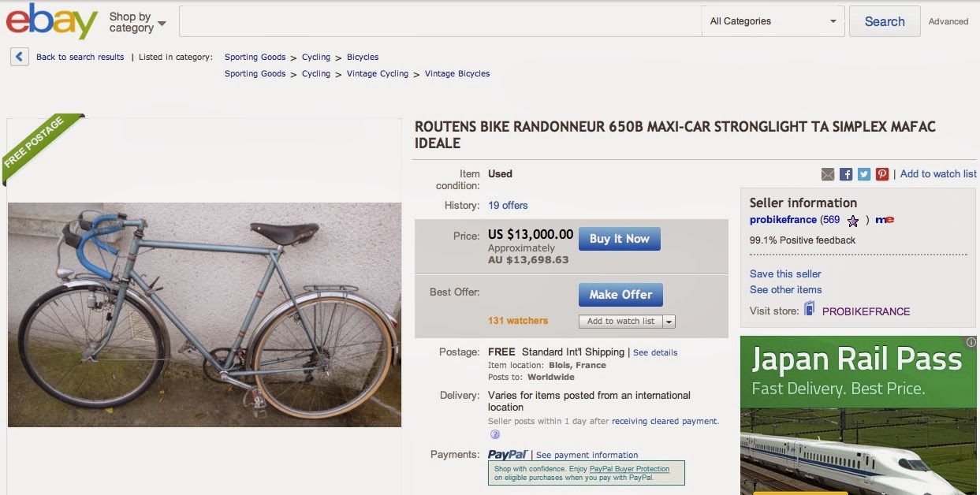View the 19 offers history
The image size is (980, 495).
click(508, 206)
